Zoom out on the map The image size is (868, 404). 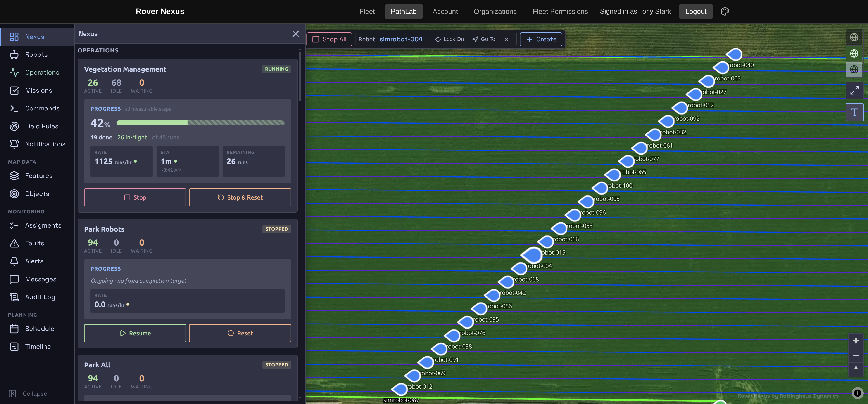coord(856,355)
